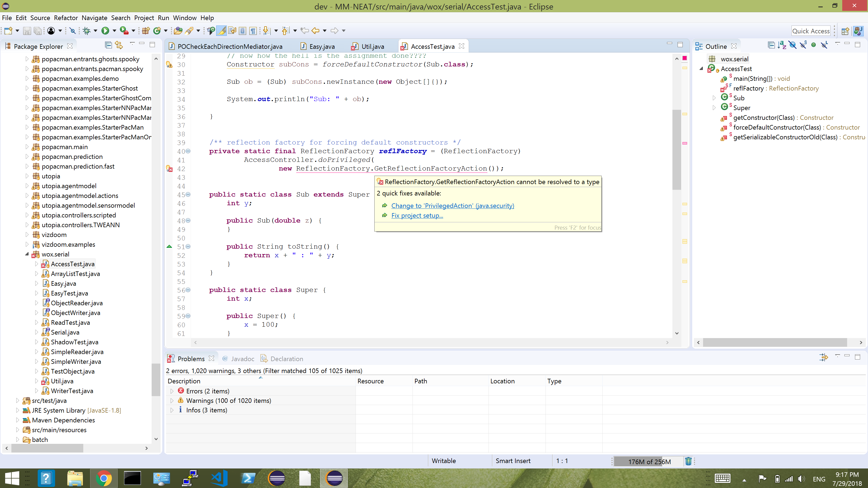The width and height of the screenshot is (868, 488).
Task: Collapse All in Package Explorer
Action: click(x=108, y=45)
